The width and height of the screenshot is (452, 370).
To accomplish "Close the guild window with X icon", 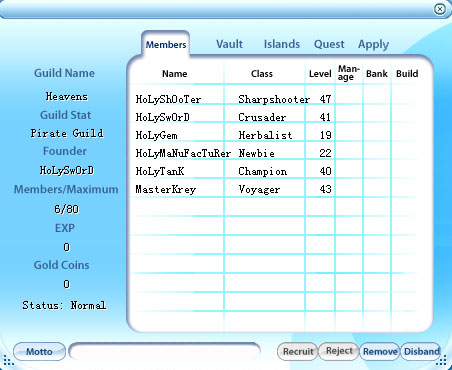I will [440, 9].
